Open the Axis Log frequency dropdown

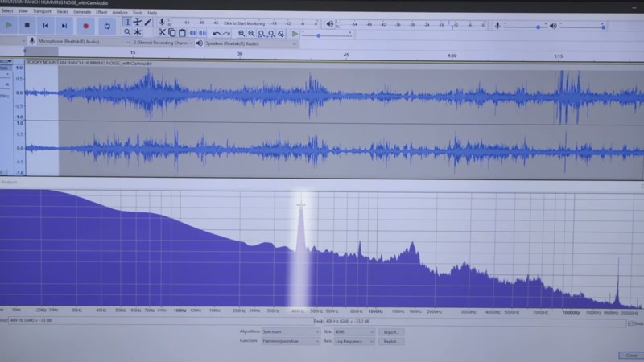(354, 341)
